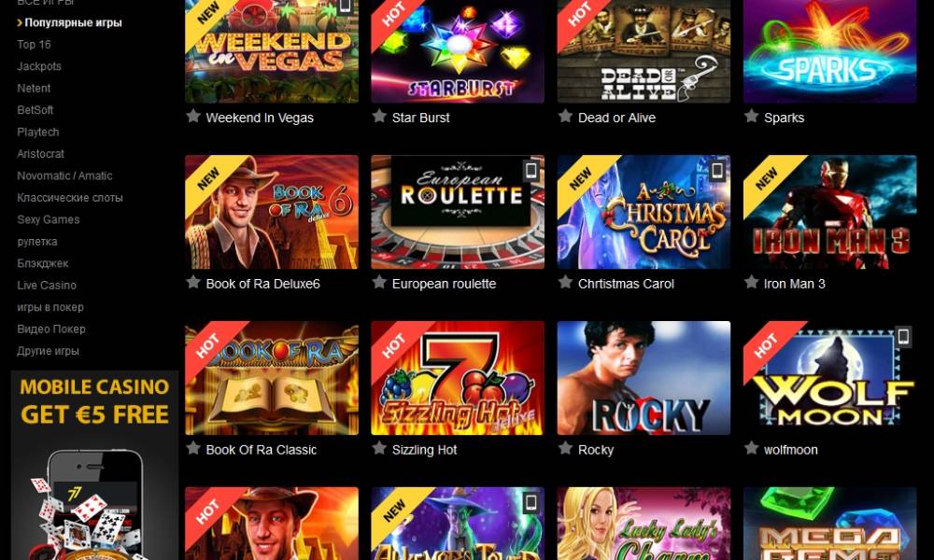This screenshot has height=560, width=934.
Task: Click the mobile icon on European Roulette
Action: click(x=531, y=171)
